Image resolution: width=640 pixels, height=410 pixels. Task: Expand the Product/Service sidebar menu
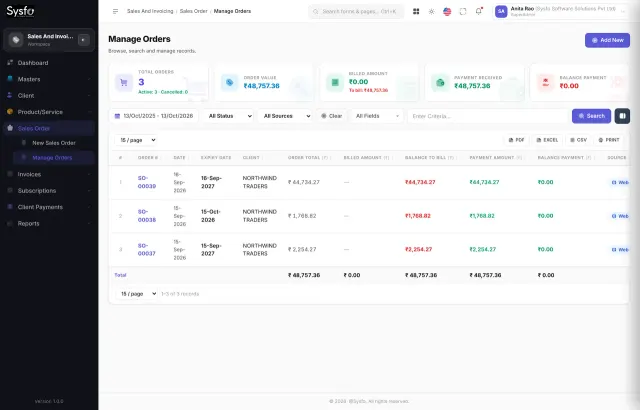click(49, 112)
